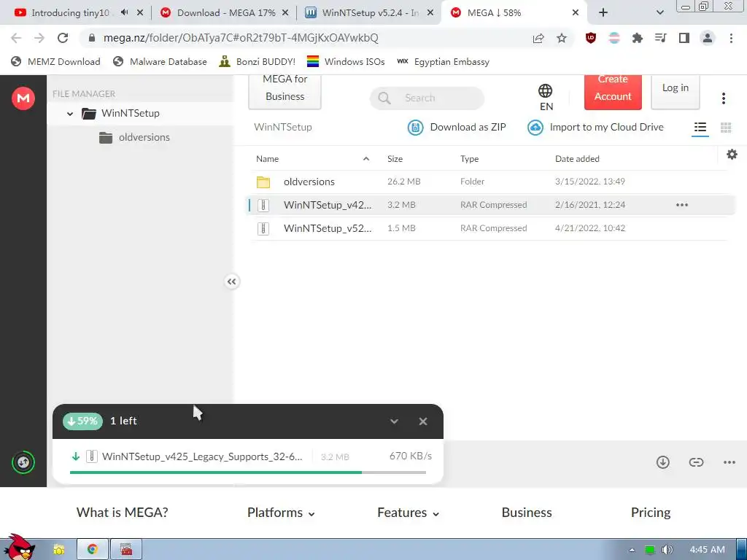
Task: Sort by Name column header
Action: (x=267, y=158)
